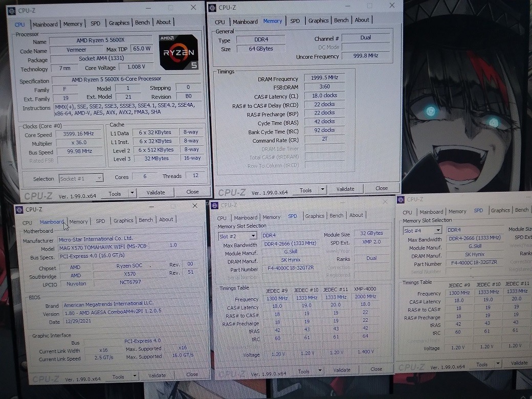Open the SPD tab in the Memory window
Image resolution: width=532 pixels, height=399 pixels.
(295, 20)
